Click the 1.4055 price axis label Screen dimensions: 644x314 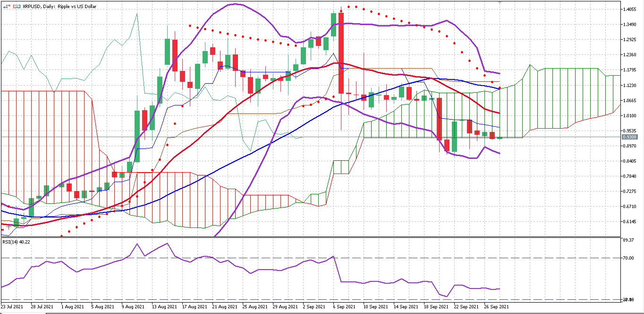pos(630,9)
